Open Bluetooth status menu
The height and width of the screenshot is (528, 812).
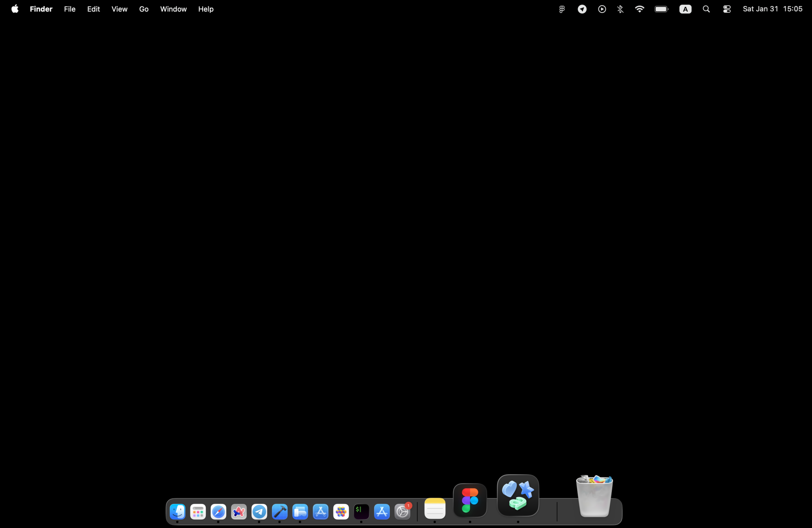coord(620,9)
